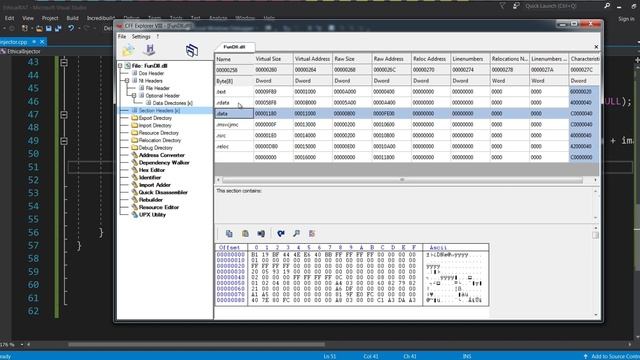Click the notifications flag icon in Visual Studio title bar

[x=502, y=6]
